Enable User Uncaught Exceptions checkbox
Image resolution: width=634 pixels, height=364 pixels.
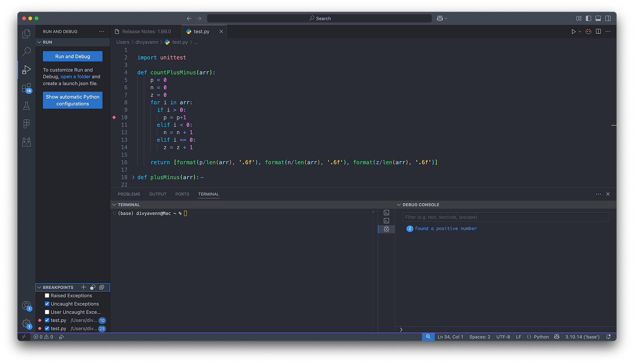click(47, 312)
